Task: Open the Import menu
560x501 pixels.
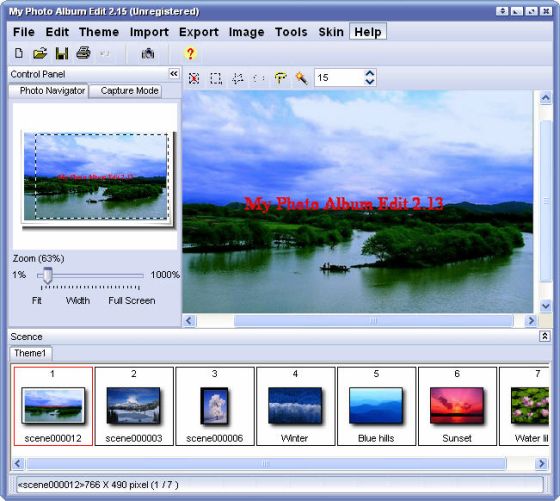Action: pyautogui.click(x=149, y=32)
